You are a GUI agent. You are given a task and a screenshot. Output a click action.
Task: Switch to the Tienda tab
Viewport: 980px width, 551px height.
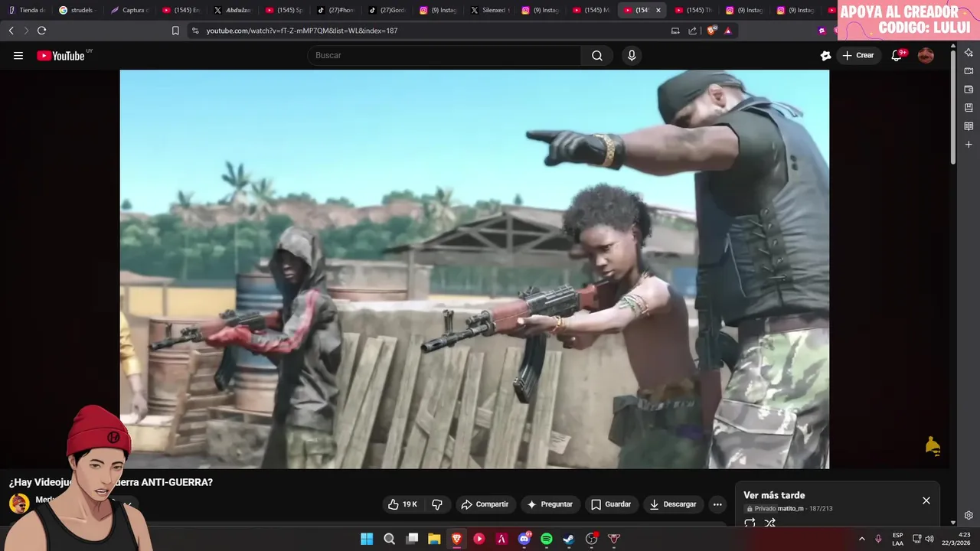(x=27, y=10)
